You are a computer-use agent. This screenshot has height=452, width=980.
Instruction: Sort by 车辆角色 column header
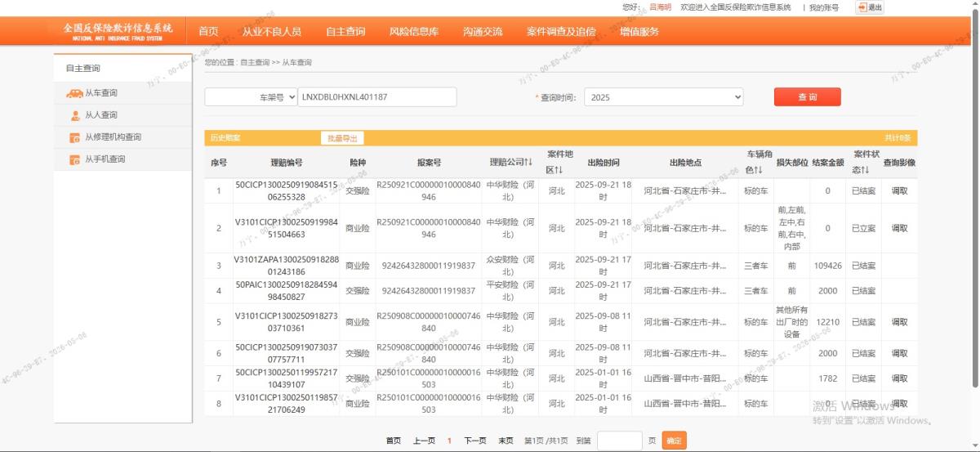pos(759,163)
